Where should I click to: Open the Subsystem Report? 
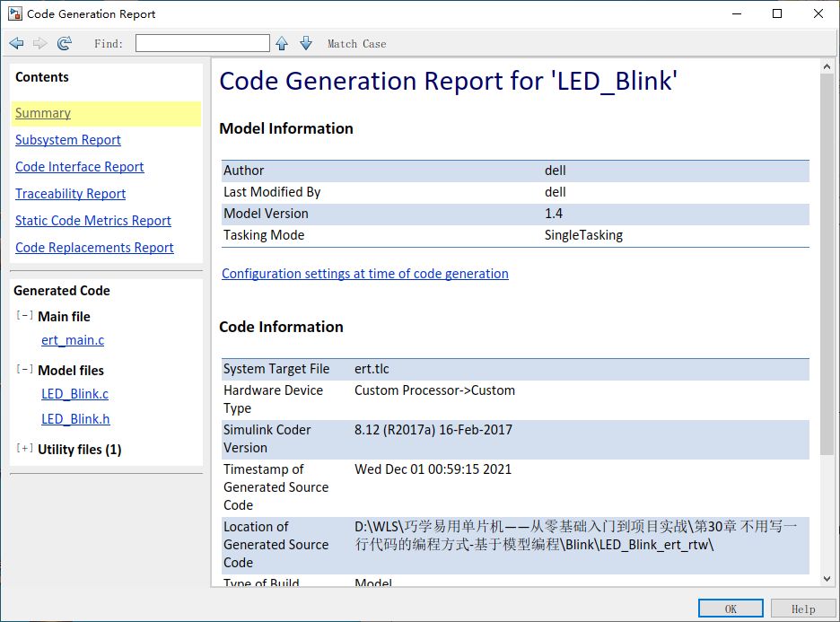tap(68, 140)
